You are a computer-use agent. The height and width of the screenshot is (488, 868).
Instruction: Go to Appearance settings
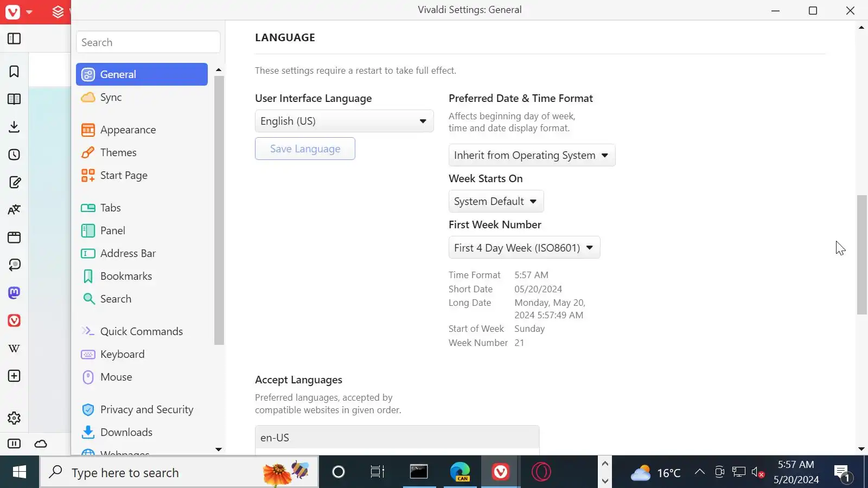click(x=142, y=130)
